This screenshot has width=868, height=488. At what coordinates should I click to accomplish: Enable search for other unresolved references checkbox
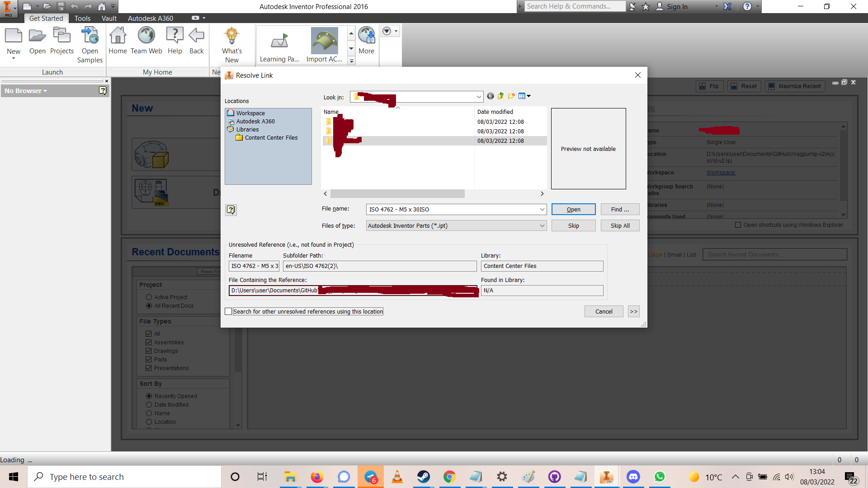pos(229,311)
